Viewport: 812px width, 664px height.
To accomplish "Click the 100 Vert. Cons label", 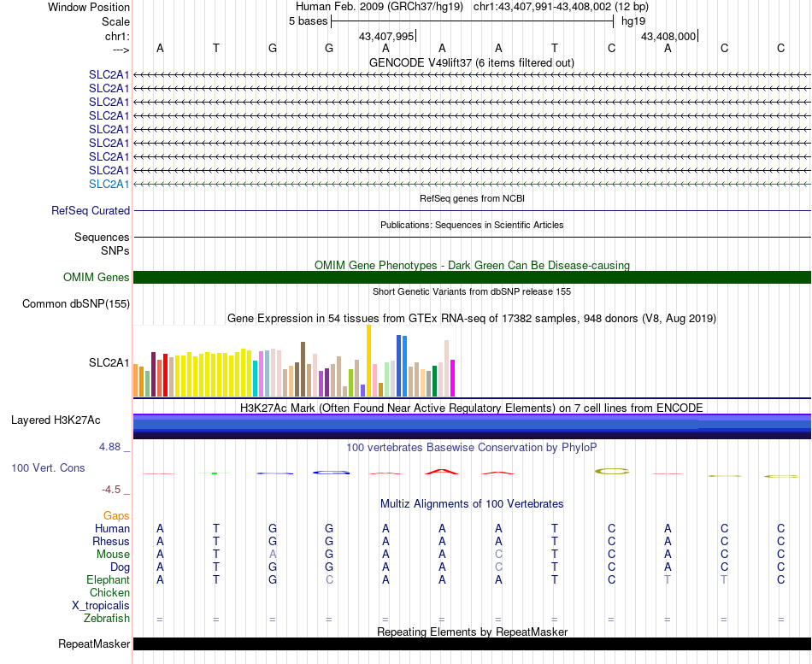I will click(x=48, y=467).
